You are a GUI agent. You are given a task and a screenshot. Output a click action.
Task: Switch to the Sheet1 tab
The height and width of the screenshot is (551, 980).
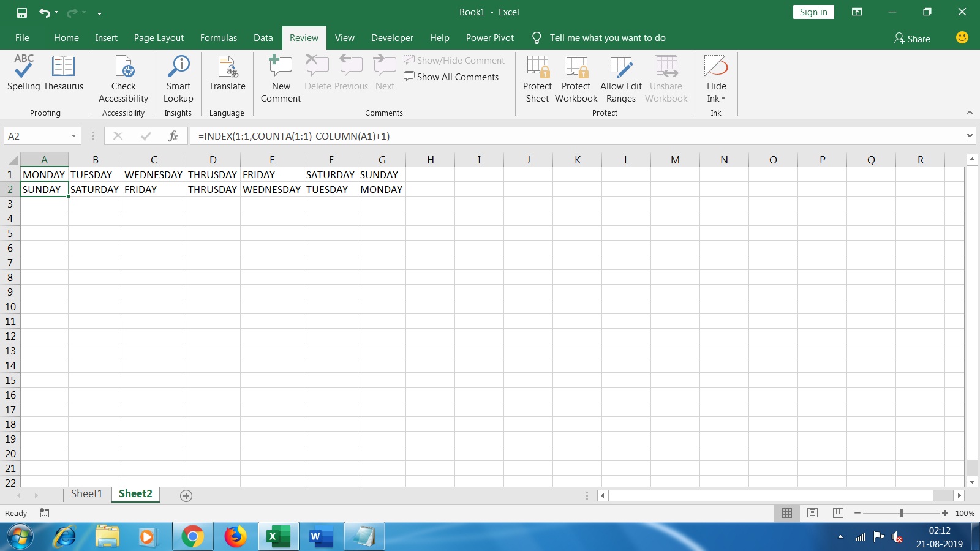click(87, 494)
